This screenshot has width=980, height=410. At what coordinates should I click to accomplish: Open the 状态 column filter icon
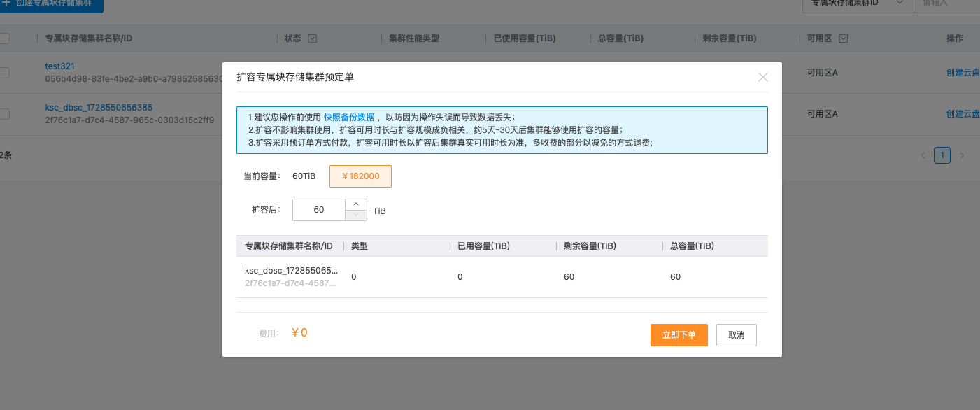pyautogui.click(x=312, y=38)
